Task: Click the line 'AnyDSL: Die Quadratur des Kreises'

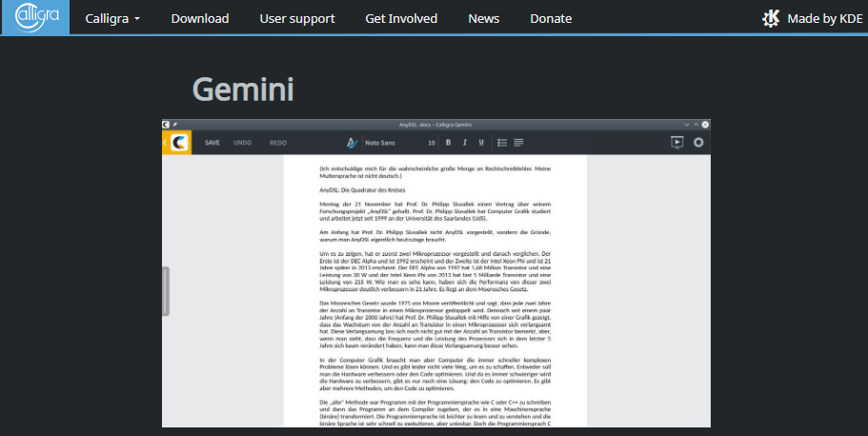Action: click(x=362, y=190)
